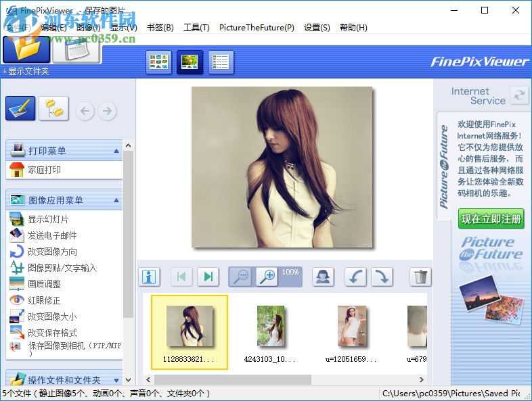Image resolution: width=532 pixels, height=401 pixels.
Task: Select the single image preview view
Action: pyautogui.click(x=190, y=62)
